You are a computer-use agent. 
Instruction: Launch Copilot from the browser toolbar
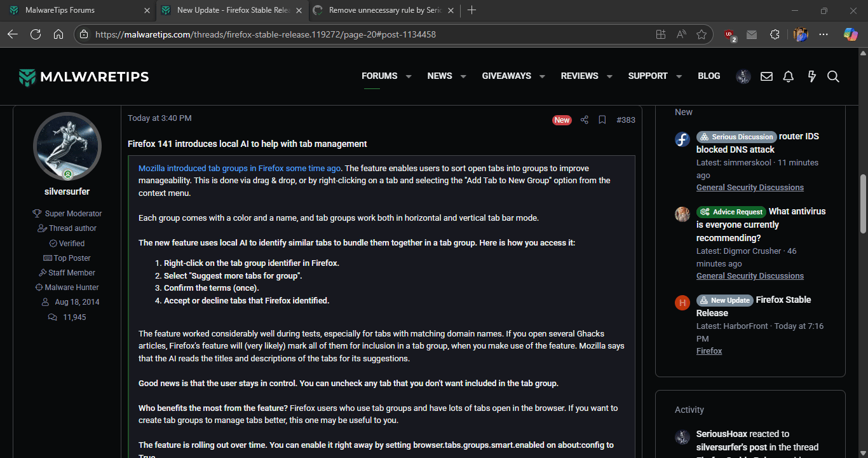pos(850,34)
